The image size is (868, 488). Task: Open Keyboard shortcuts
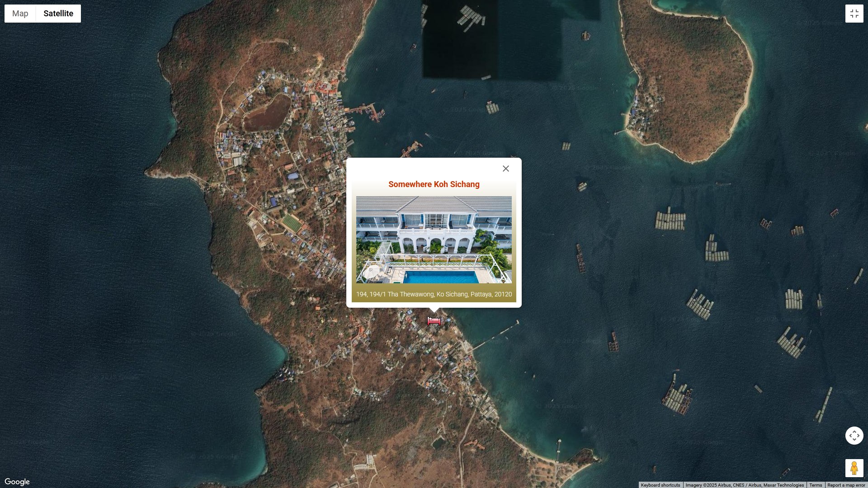pyautogui.click(x=660, y=485)
